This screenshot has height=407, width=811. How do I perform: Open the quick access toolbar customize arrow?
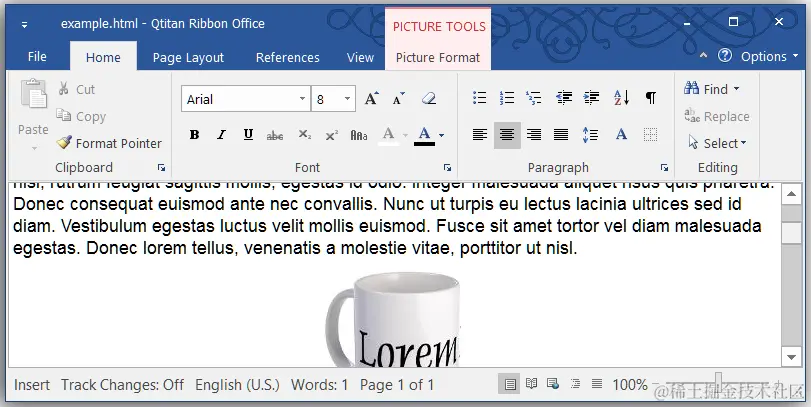click(x=24, y=24)
